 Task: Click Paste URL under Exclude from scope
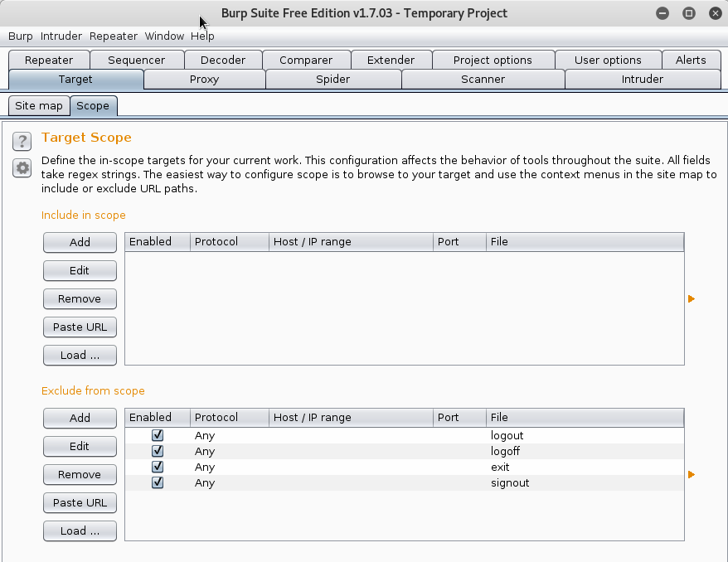point(80,503)
